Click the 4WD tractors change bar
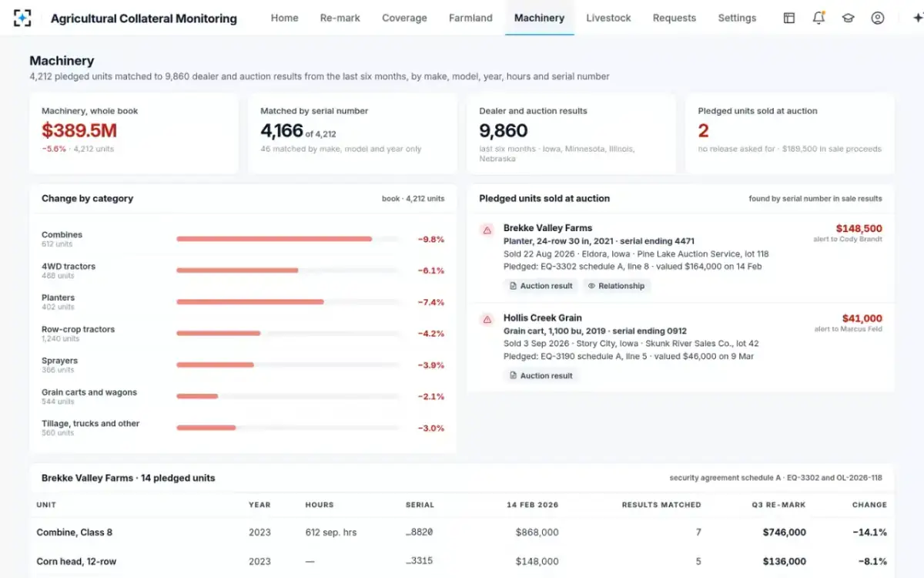Viewport: 924px width, 578px height. pos(288,271)
